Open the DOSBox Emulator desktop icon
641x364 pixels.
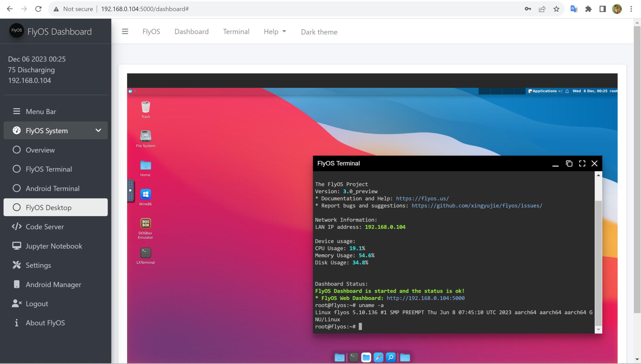coord(145,224)
